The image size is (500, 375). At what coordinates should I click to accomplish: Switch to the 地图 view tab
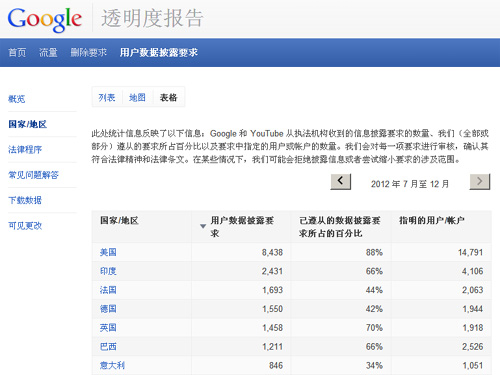click(x=137, y=97)
